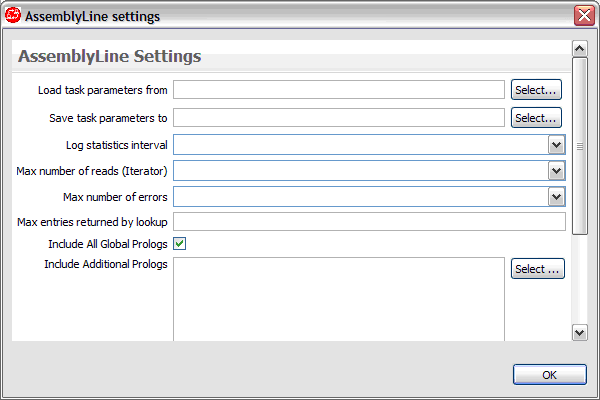Close the AssemblyLine settings dialog
The width and height of the screenshot is (600, 400).
click(x=584, y=16)
